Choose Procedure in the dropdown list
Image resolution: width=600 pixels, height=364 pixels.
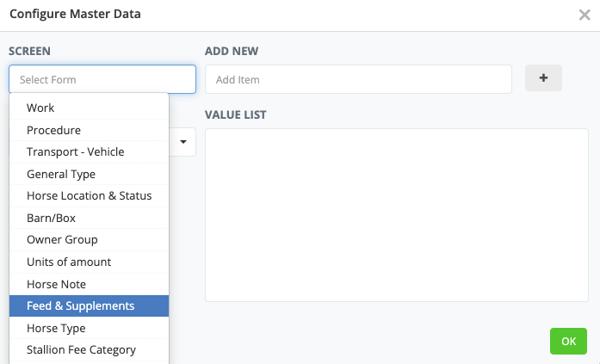tap(53, 130)
